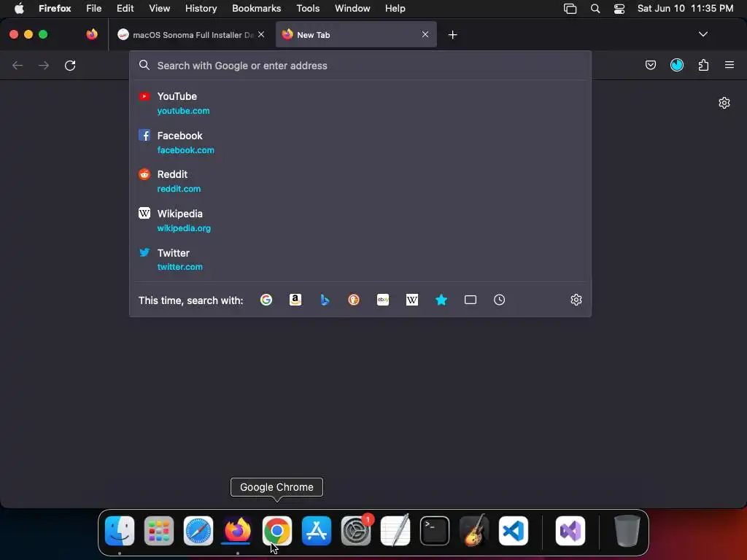Open Reddit suggestion reddit.com
This screenshot has width=747, height=560.
point(360,182)
